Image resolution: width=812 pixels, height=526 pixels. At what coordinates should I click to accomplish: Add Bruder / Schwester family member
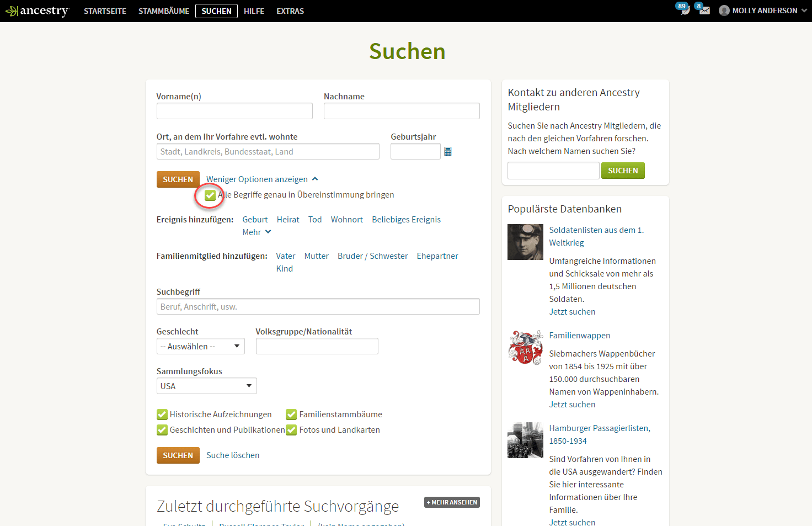pyautogui.click(x=373, y=256)
